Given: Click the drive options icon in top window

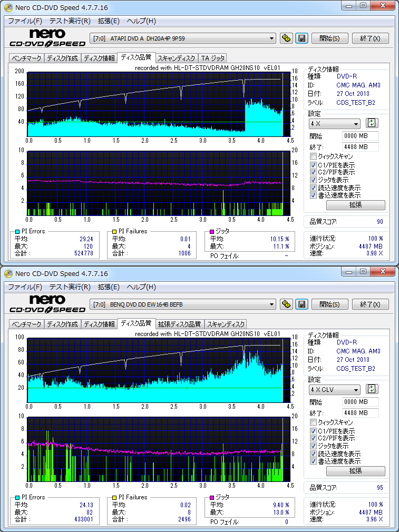Looking at the screenshot, I should (286, 38).
